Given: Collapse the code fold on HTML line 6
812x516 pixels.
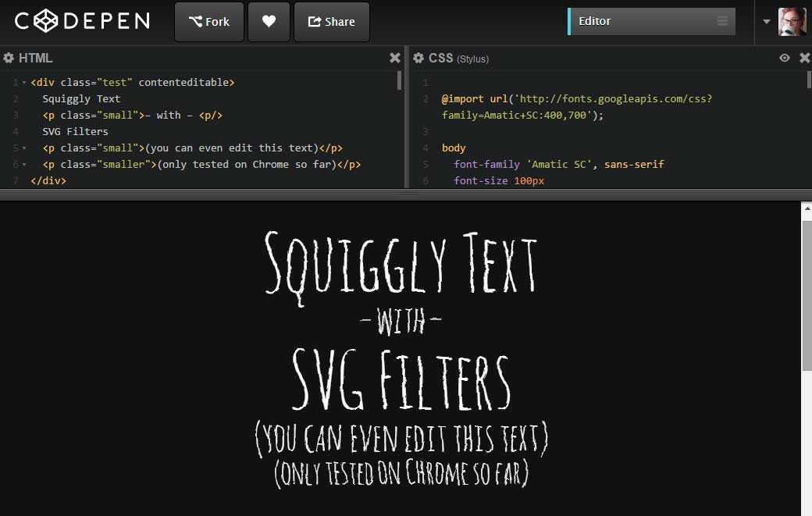Looking at the screenshot, I should click(x=23, y=165).
